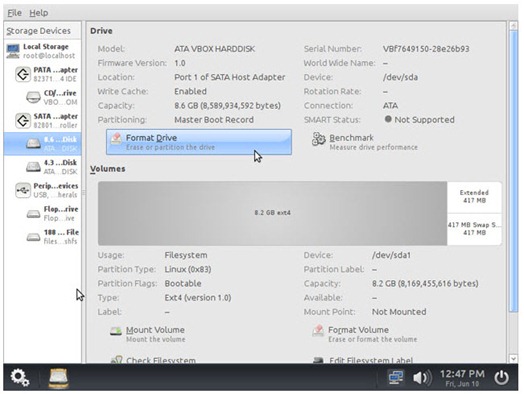Viewport: 524px width, 394px height.
Task: Click Ext4 (version 1.0) type value
Action: [x=198, y=298]
